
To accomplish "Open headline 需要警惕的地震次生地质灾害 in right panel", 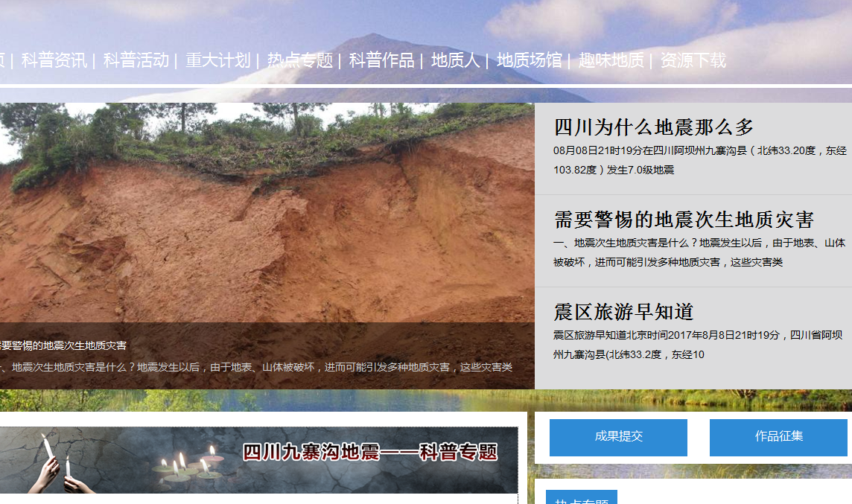I will pos(684,220).
